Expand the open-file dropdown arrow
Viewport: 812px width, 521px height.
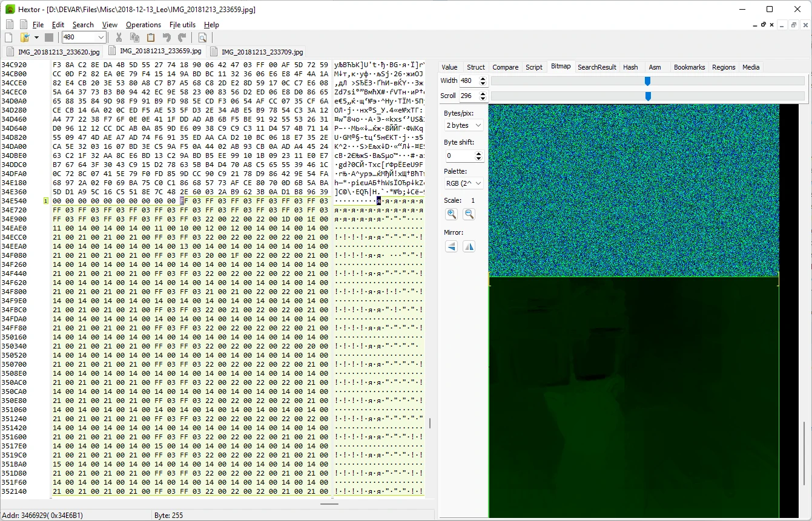36,38
